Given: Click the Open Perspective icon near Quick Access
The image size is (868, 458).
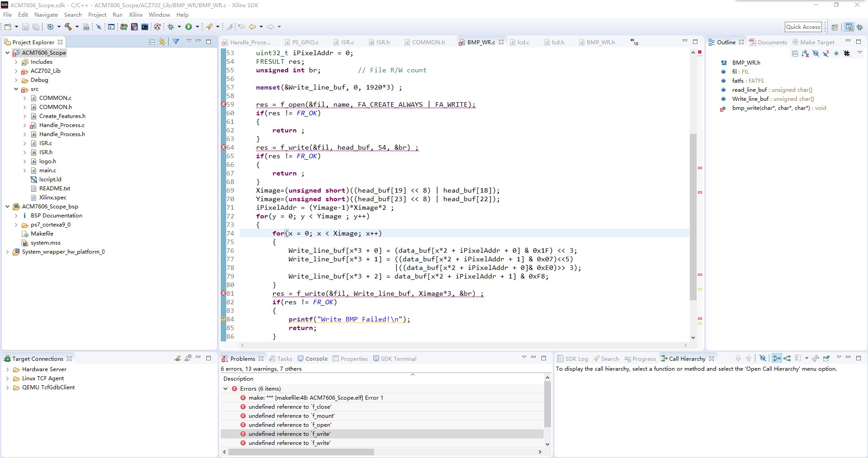Looking at the screenshot, I should [x=835, y=27].
